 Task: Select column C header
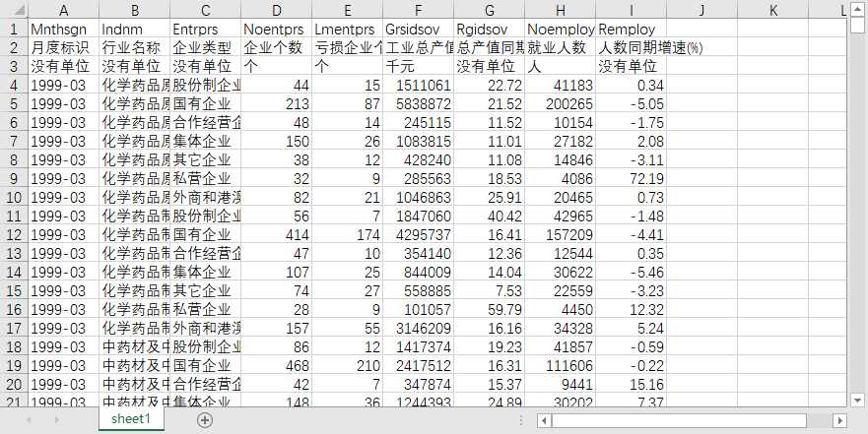(x=205, y=10)
